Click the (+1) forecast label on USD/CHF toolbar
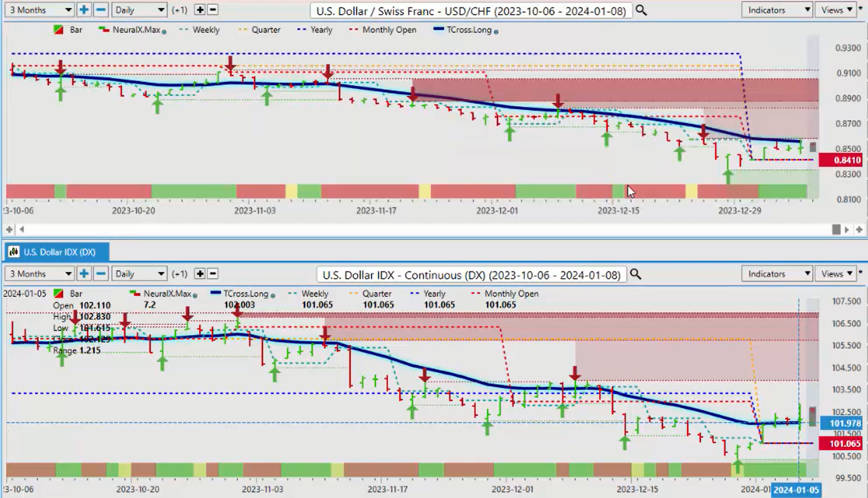 click(x=180, y=10)
